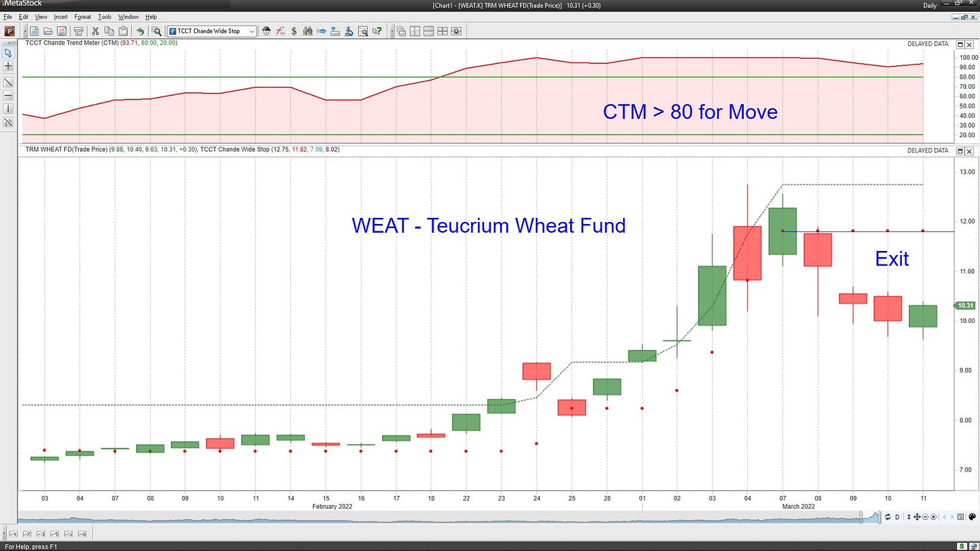Screen dimensions: 980x551
Task: Open the Insert menu
Action: coord(61,17)
